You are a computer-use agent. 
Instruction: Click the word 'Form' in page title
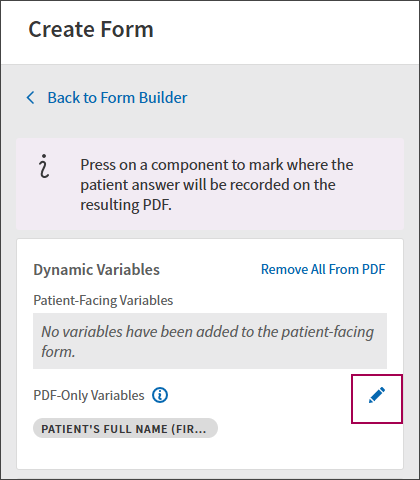[127, 29]
